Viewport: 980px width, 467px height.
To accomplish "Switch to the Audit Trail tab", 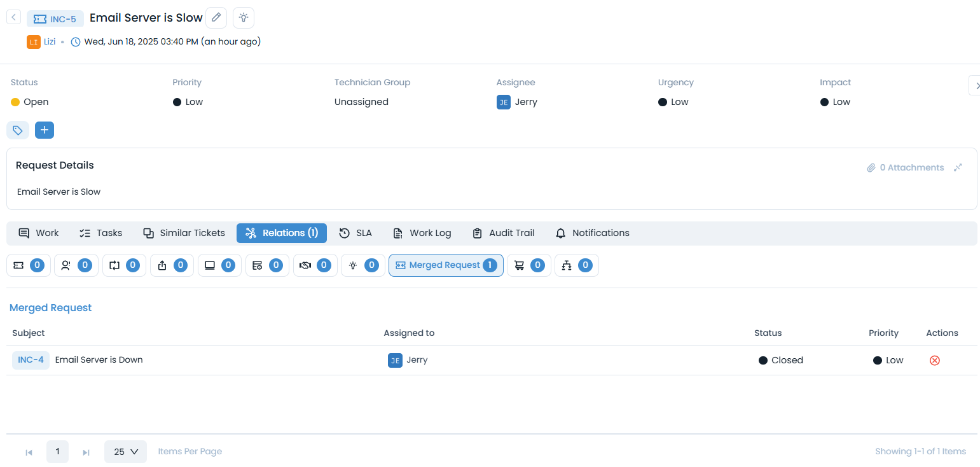I will coord(503,233).
